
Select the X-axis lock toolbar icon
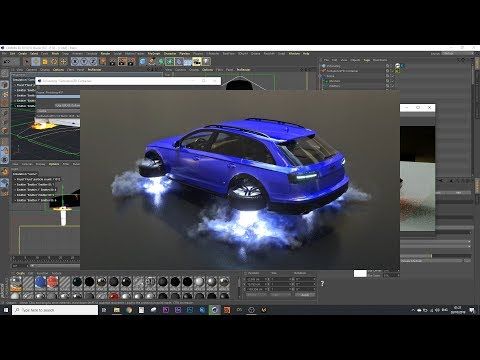75,61
